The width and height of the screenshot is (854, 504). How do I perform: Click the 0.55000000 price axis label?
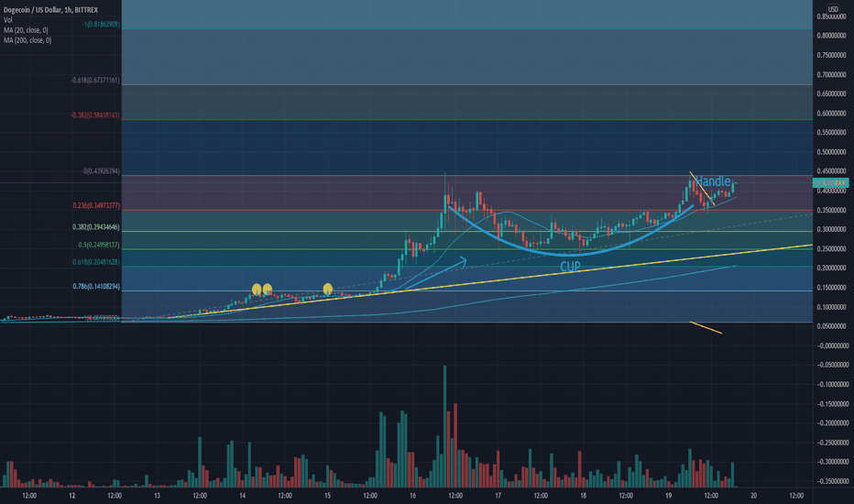click(x=832, y=132)
